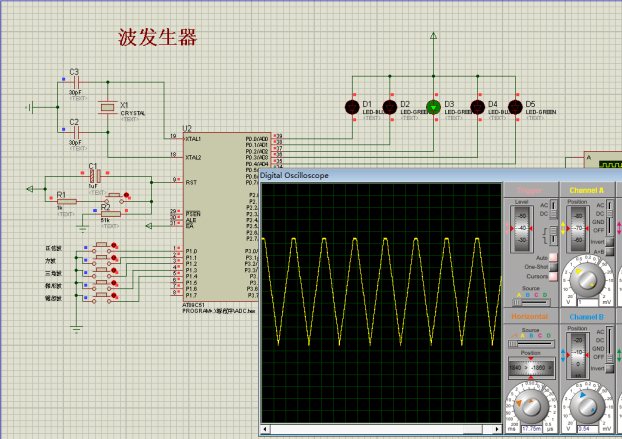Click LED D4 in the schematic
Screen dimensions: 622x439
(x=478, y=107)
